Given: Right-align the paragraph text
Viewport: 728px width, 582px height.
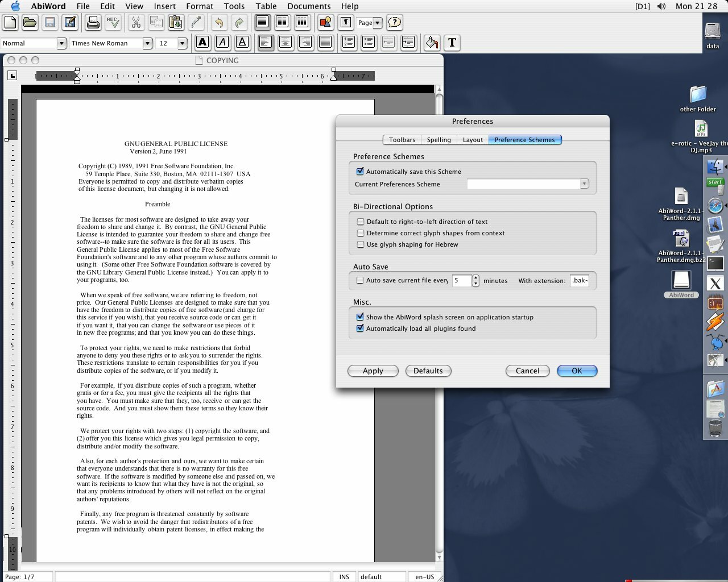Looking at the screenshot, I should 305,43.
